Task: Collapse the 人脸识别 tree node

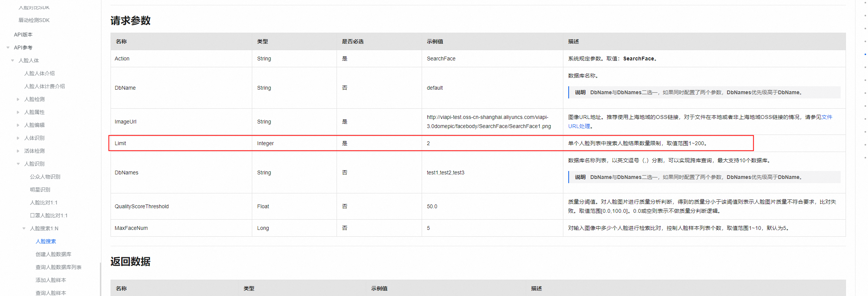Action: 18,164
